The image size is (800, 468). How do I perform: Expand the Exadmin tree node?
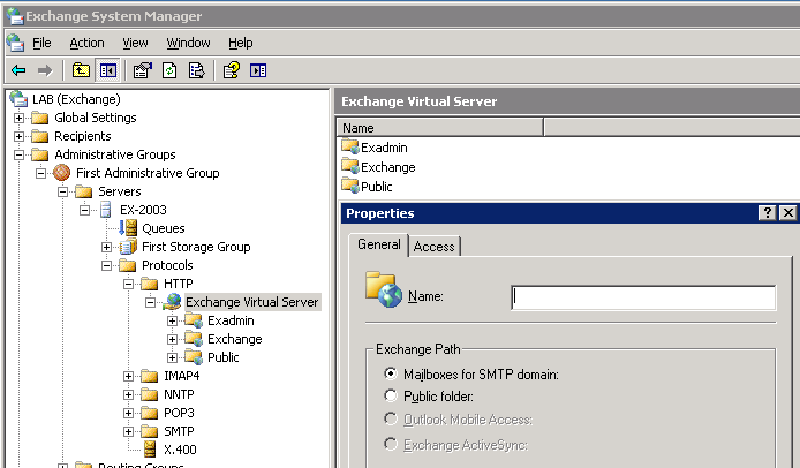(172, 321)
